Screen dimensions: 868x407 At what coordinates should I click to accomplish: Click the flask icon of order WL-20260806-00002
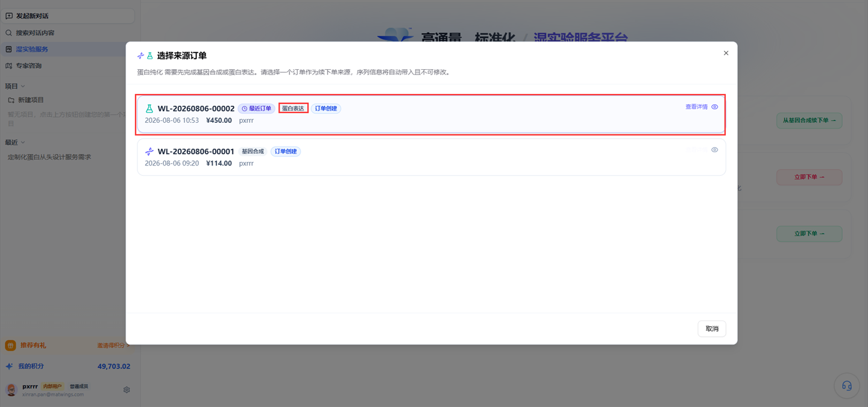(149, 108)
